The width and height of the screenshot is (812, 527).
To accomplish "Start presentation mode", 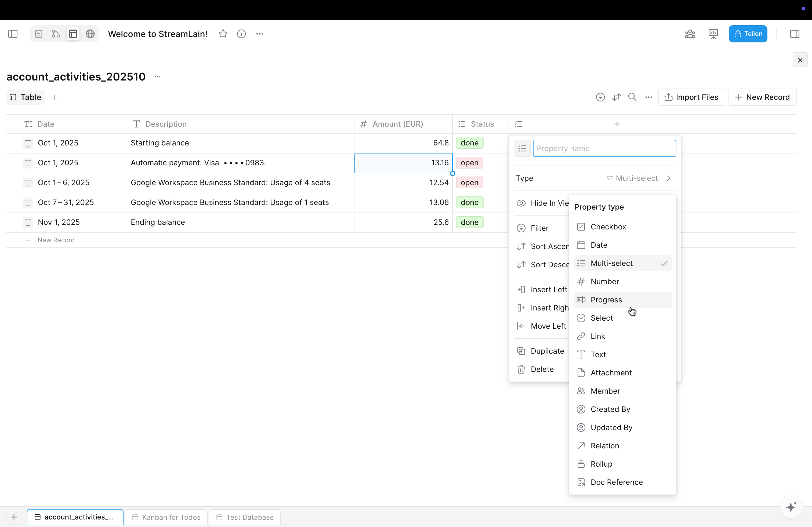I will 713,34.
